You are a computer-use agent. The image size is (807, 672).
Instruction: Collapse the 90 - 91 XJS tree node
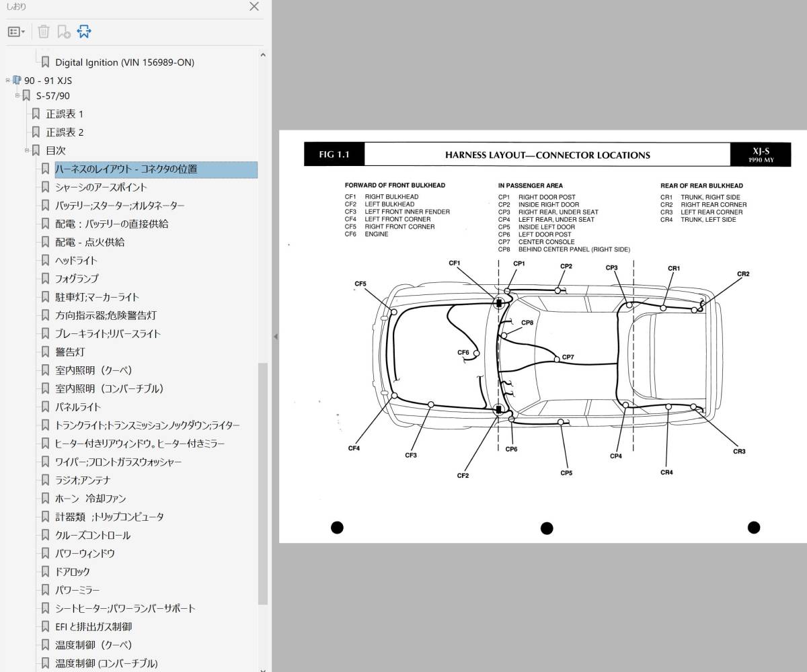[8, 80]
